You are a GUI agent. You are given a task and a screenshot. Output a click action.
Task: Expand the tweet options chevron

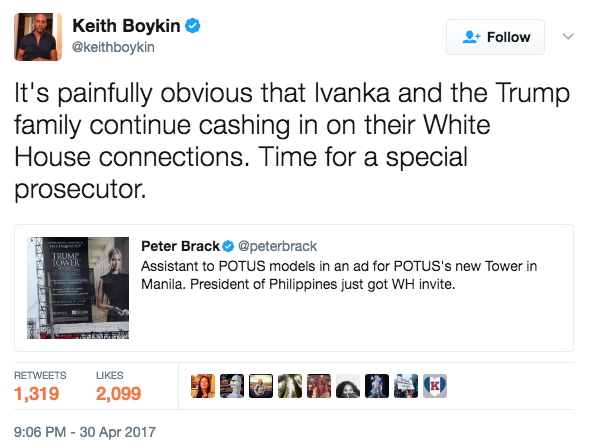[x=568, y=37]
